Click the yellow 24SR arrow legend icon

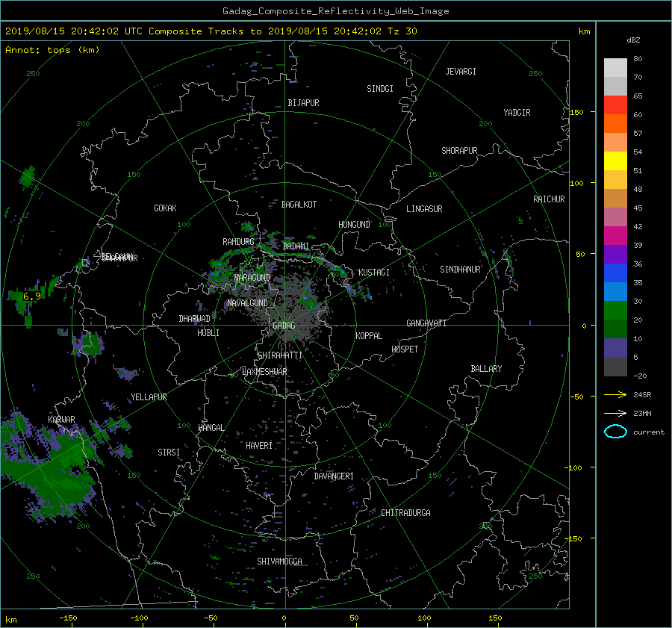(615, 394)
